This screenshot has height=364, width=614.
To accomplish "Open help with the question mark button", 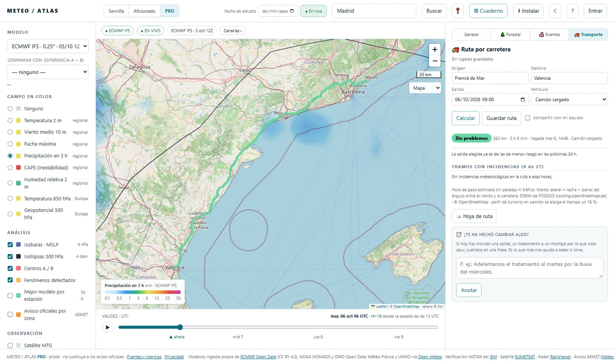I will point(573,11).
